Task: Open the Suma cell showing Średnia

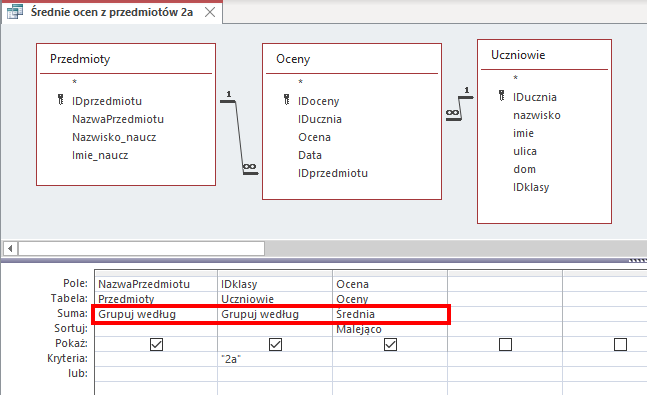Action: [x=390, y=314]
